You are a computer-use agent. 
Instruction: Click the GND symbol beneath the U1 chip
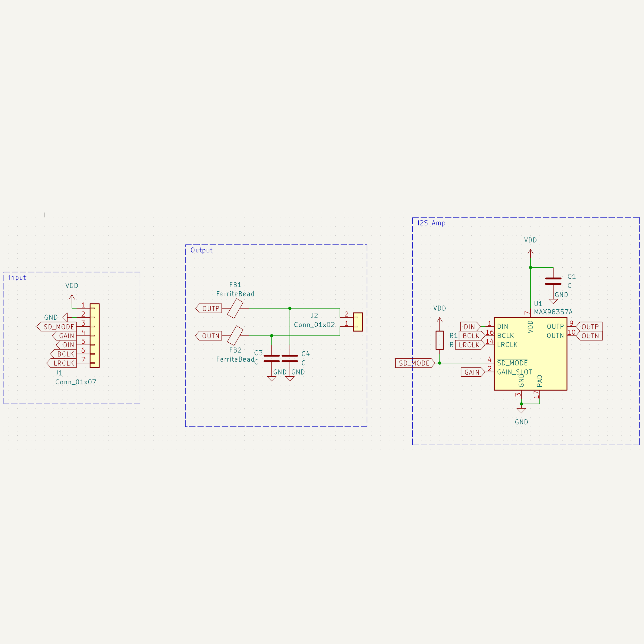click(x=521, y=410)
